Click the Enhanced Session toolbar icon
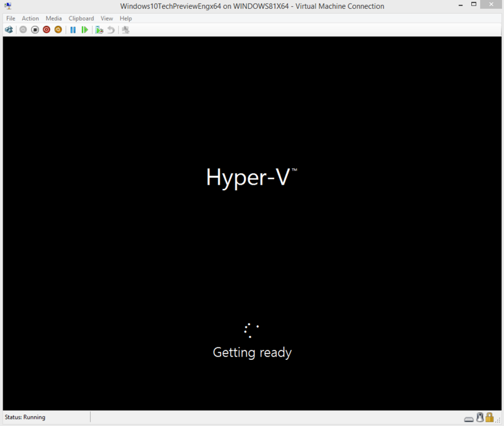 pos(125,30)
